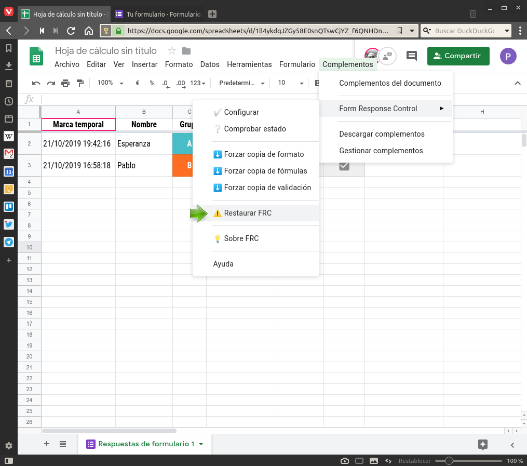Screen dimensions: 527x466
Task: Open the font family dropdown
Action: click(x=242, y=83)
